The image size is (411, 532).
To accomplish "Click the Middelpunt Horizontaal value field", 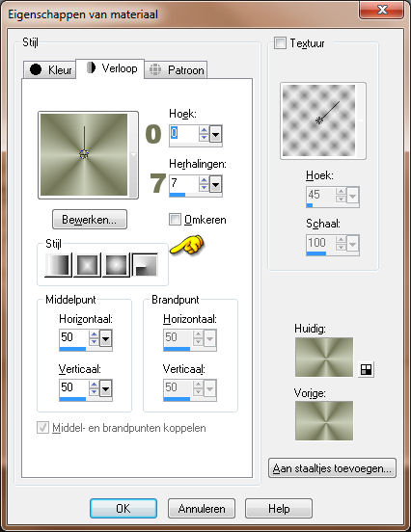I will click(x=73, y=338).
